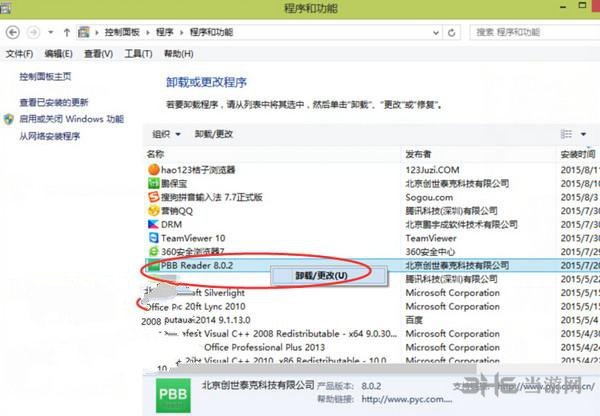This screenshot has height=416, width=600.
Task: Select the TeamViewer 10 icon
Action: point(153,238)
